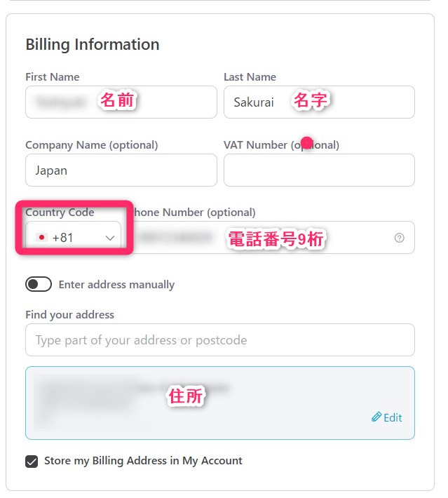
Task: Uncheck Store my Billing Address checkbox
Action: [x=32, y=462]
